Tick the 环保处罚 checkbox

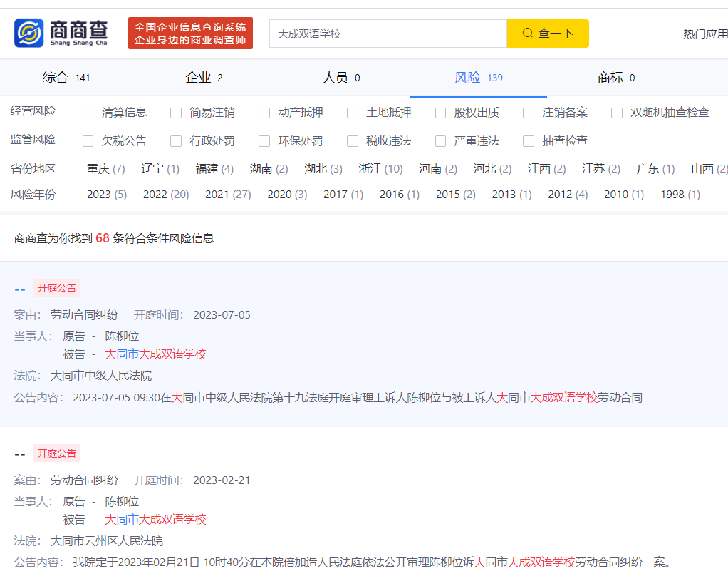[264, 141]
